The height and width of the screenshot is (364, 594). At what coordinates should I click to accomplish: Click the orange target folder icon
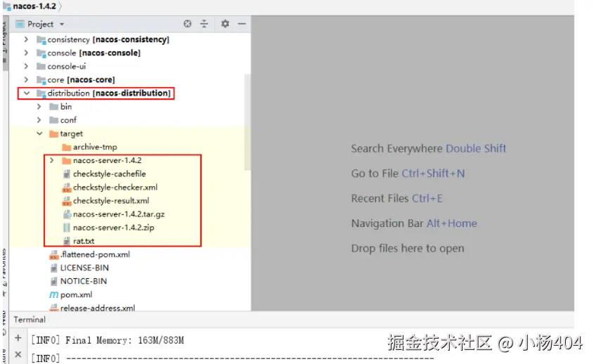click(54, 134)
